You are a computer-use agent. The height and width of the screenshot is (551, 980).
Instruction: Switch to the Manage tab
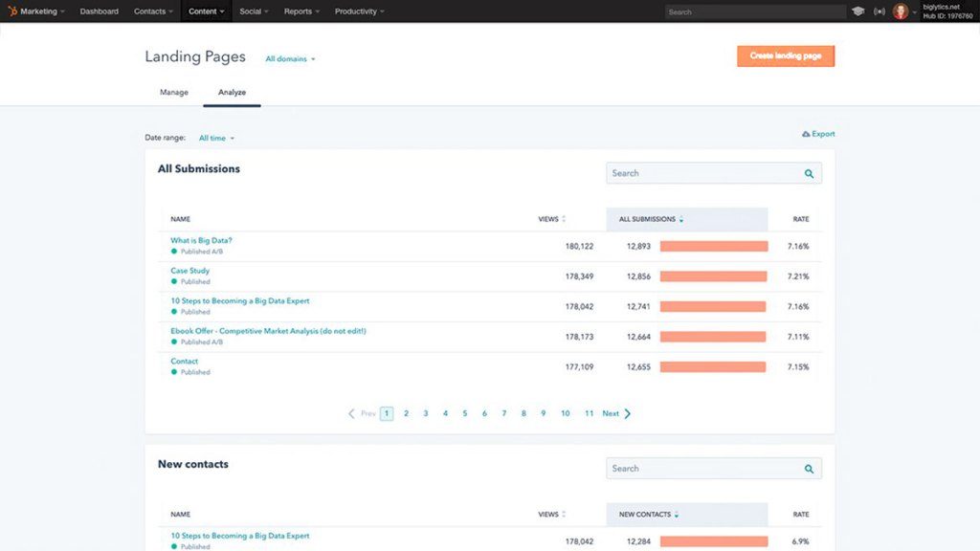pos(173,92)
